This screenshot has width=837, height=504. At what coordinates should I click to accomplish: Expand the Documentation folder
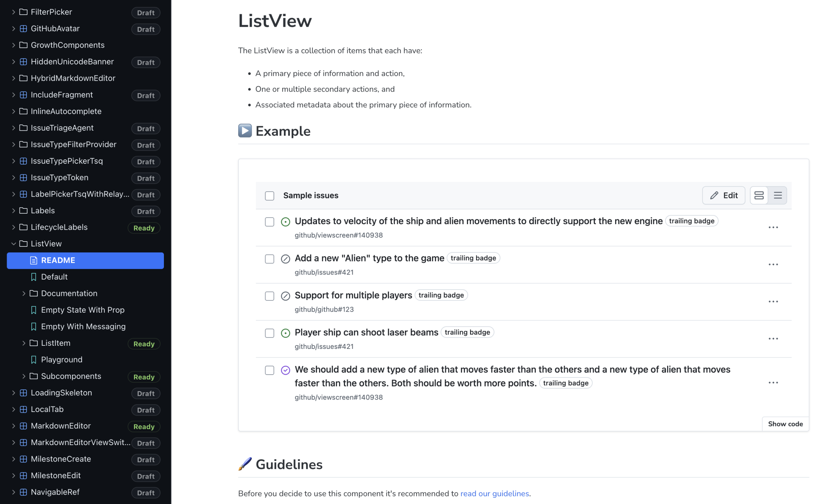click(x=24, y=293)
